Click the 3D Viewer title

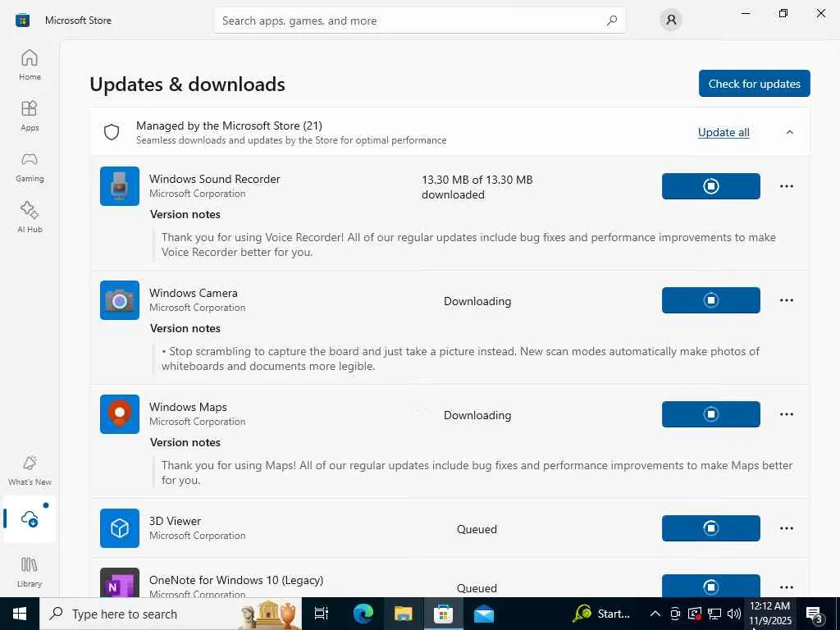pos(176,521)
